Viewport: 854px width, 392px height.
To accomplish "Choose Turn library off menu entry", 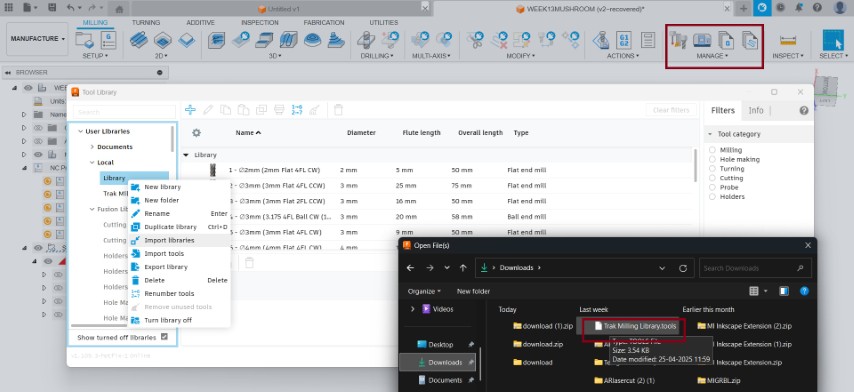I will coord(179,320).
